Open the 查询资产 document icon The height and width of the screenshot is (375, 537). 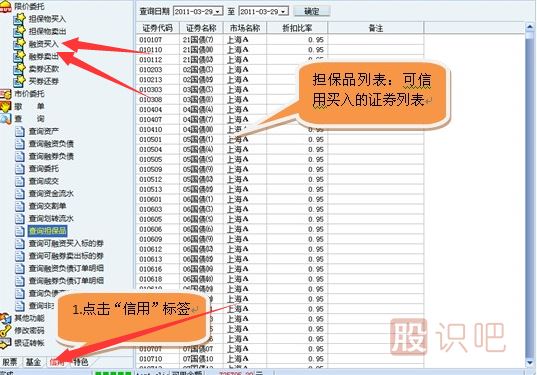point(20,131)
